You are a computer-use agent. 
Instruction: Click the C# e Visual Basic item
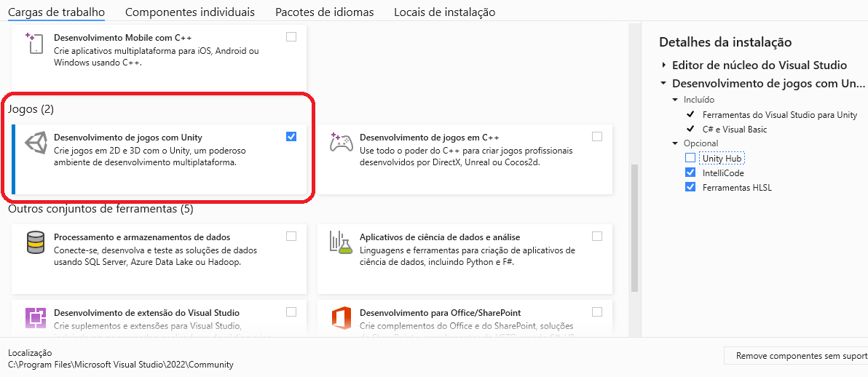tap(735, 130)
